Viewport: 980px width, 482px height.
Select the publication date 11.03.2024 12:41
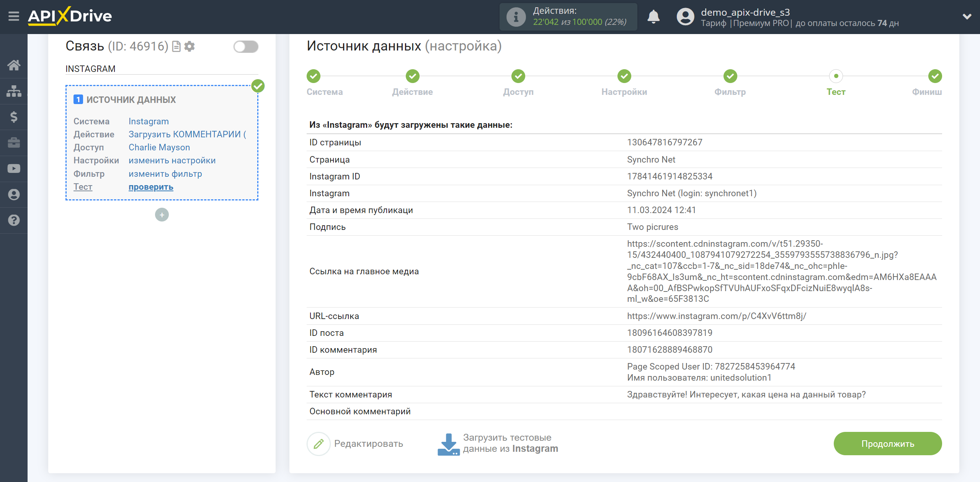tap(661, 210)
